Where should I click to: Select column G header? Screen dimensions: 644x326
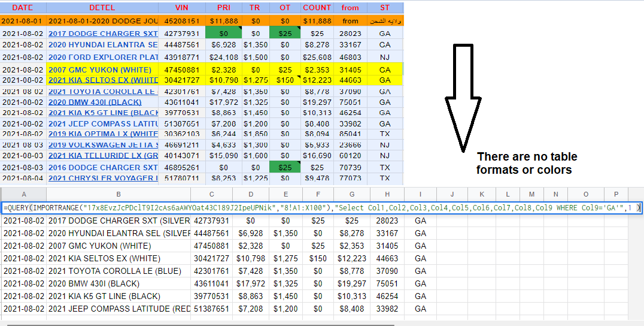click(x=351, y=194)
